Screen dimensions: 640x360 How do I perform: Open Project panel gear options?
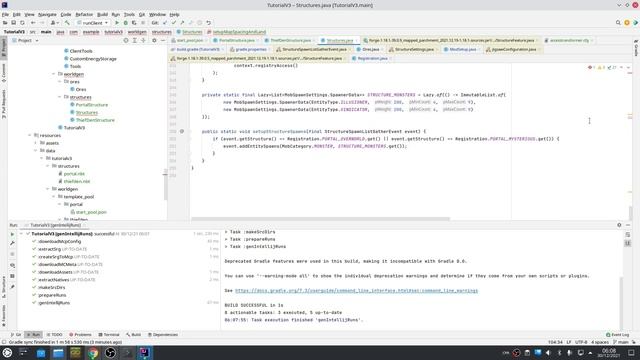(154, 40)
